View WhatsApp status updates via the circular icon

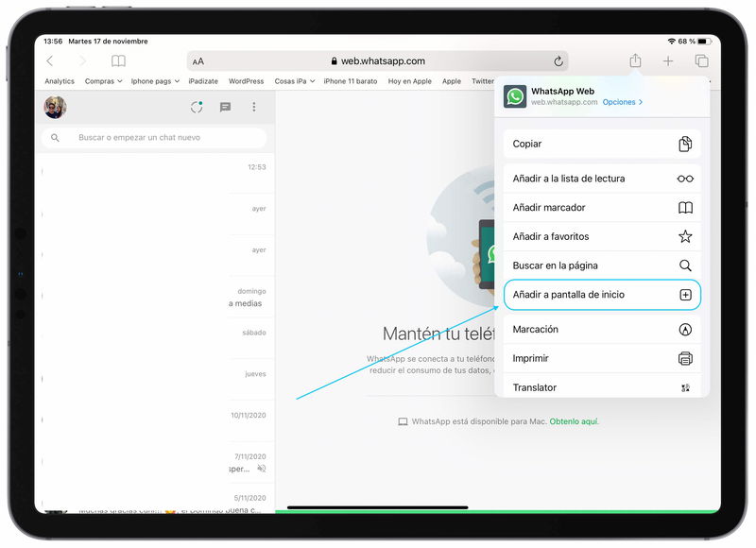[x=196, y=107]
